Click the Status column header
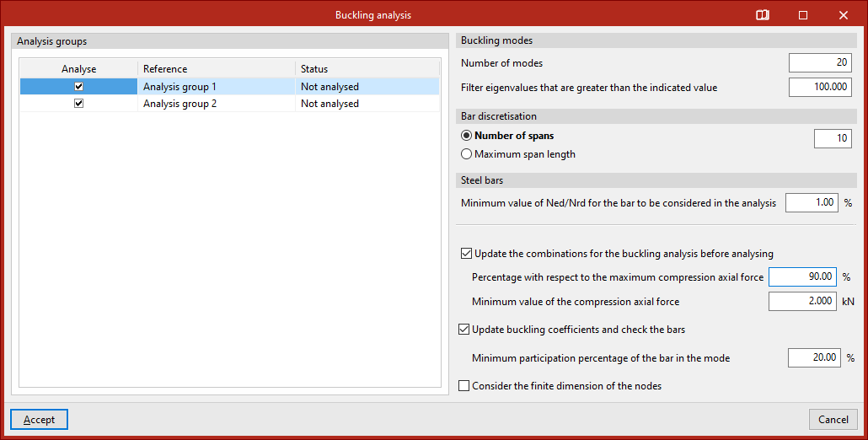This screenshot has height=440, width=868. point(367,69)
